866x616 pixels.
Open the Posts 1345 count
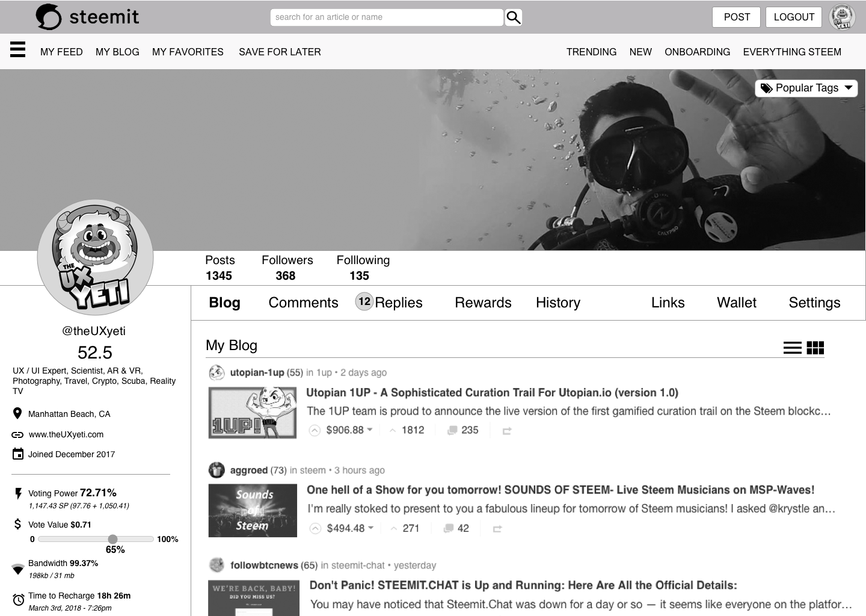pyautogui.click(x=220, y=268)
